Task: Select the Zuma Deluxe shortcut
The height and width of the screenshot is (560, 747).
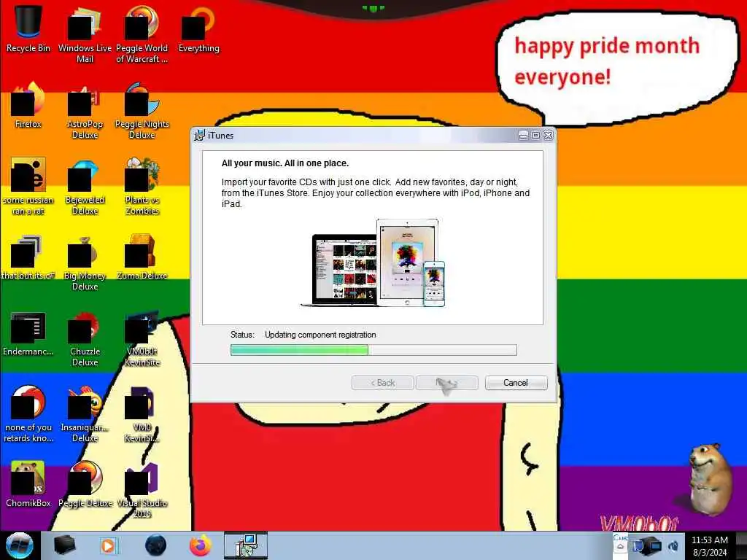Action: point(142,257)
